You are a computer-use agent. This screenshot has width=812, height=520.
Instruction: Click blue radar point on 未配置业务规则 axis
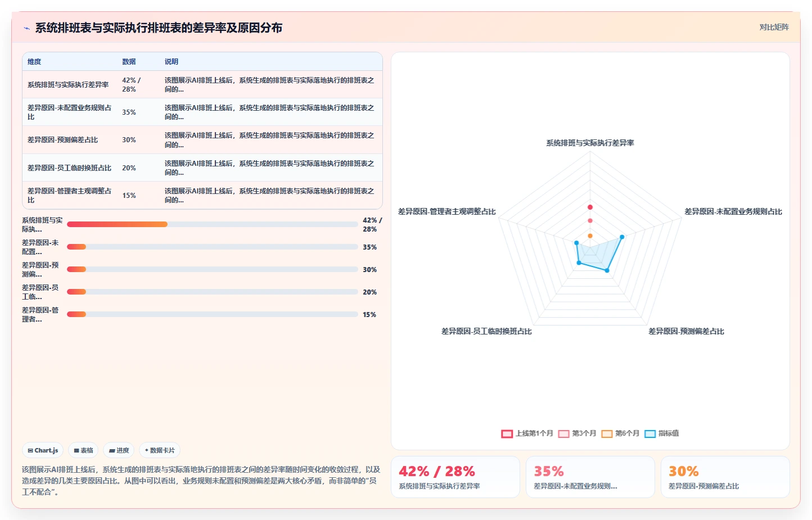(622, 237)
